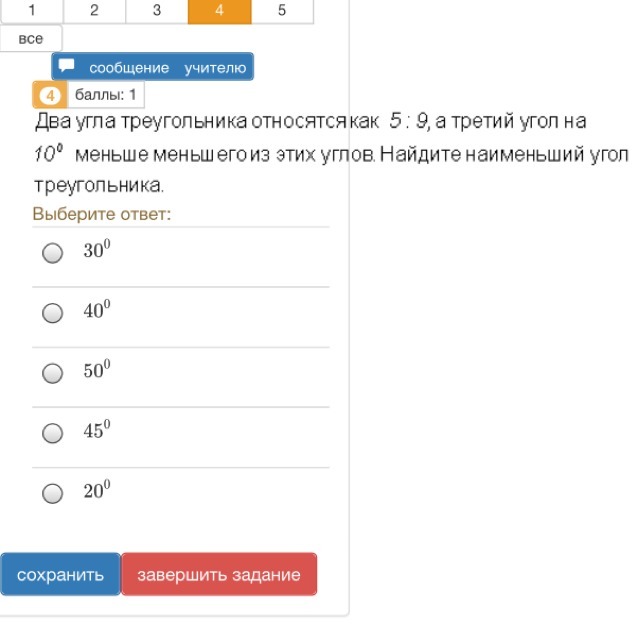
Task: Click the 'Выберите ответ:' prompt text
Action: pyautogui.click(x=102, y=214)
